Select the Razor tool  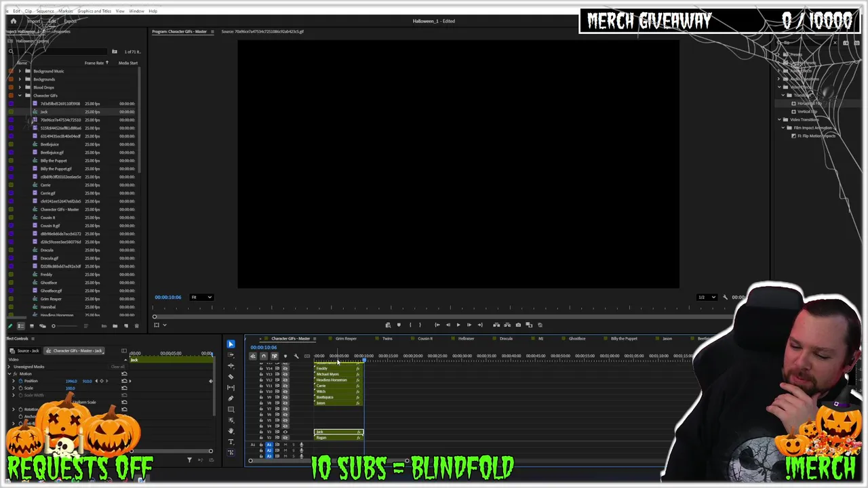[x=231, y=377]
